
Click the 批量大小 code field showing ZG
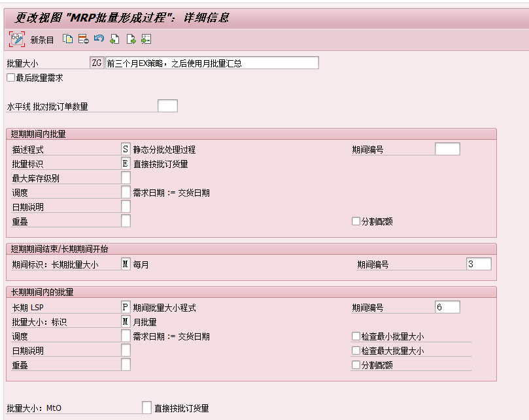click(97, 63)
